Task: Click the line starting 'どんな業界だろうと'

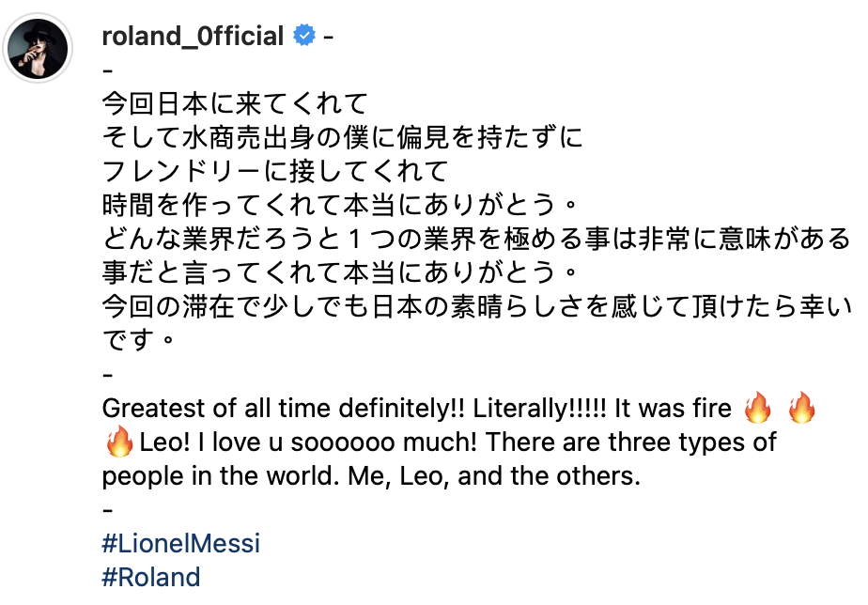Action: [x=475, y=239]
